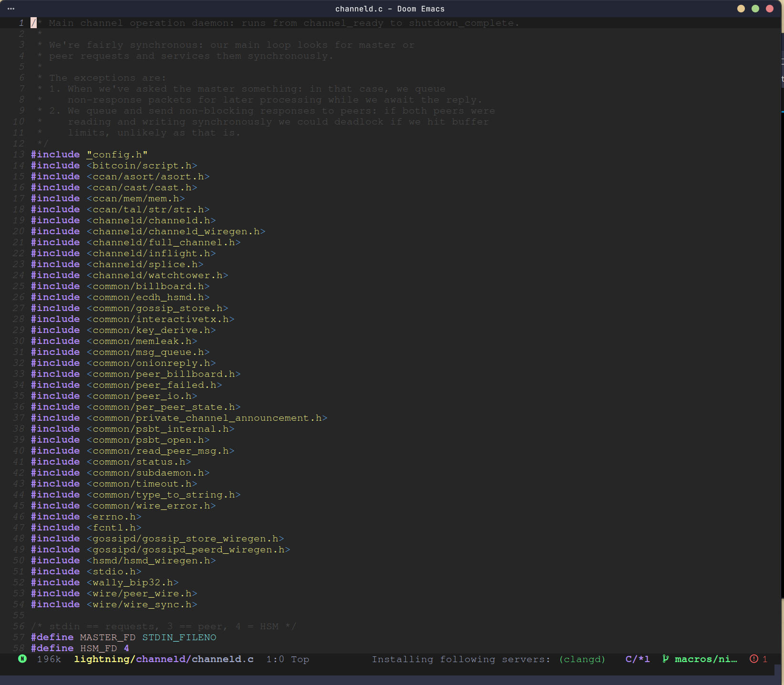Viewport: 784px width, 685px height.
Task: Click <common/type_to_string.h> header name
Action: click(x=164, y=495)
